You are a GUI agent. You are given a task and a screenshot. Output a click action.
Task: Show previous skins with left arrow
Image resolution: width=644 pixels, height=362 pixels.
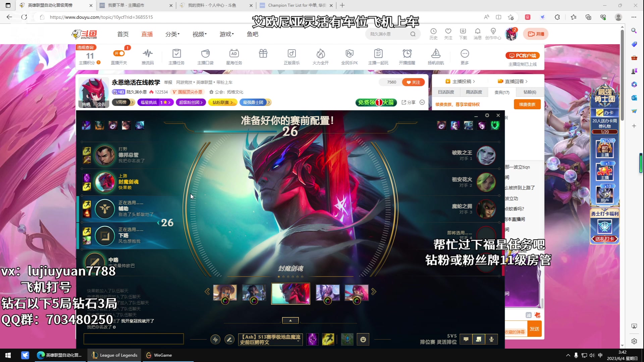pyautogui.click(x=207, y=292)
